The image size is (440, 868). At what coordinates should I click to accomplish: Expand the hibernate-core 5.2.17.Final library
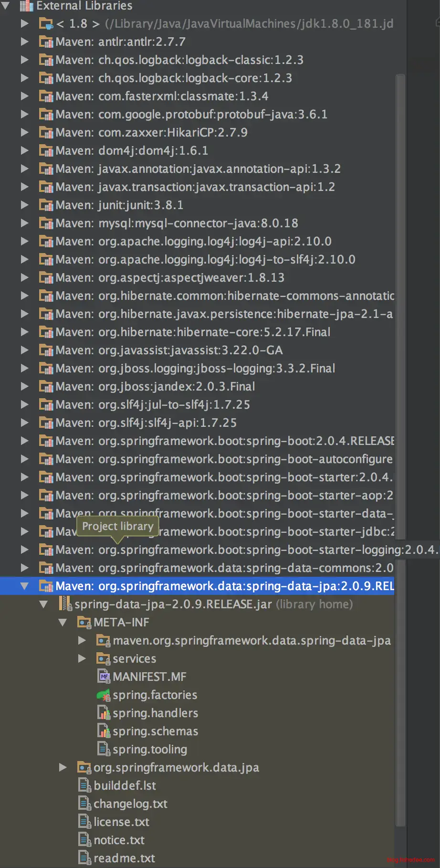click(x=24, y=332)
